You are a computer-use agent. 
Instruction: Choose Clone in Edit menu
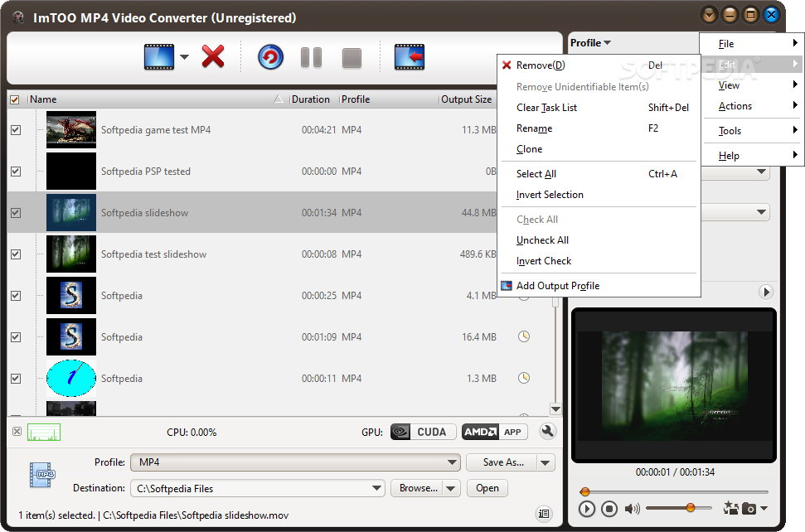[x=599, y=149]
